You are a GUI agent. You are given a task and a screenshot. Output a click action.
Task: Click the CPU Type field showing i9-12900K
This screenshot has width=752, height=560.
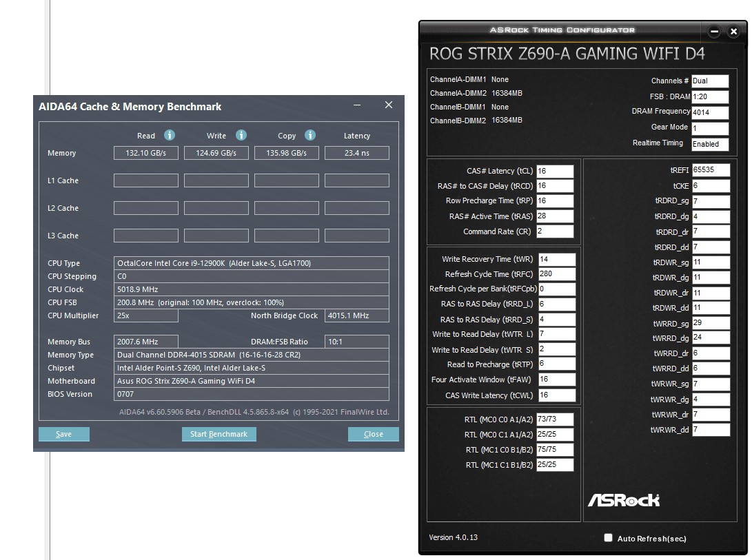(252, 263)
